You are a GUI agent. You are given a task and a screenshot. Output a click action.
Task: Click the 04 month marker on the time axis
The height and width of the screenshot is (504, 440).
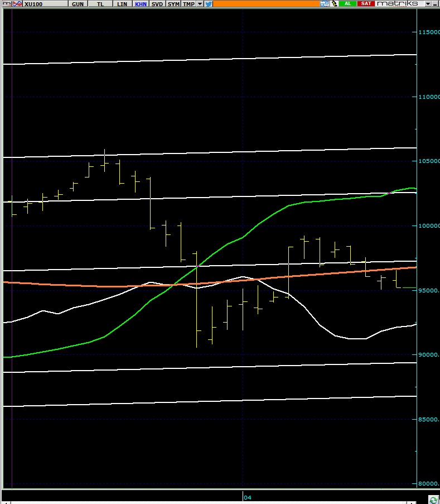(247, 497)
